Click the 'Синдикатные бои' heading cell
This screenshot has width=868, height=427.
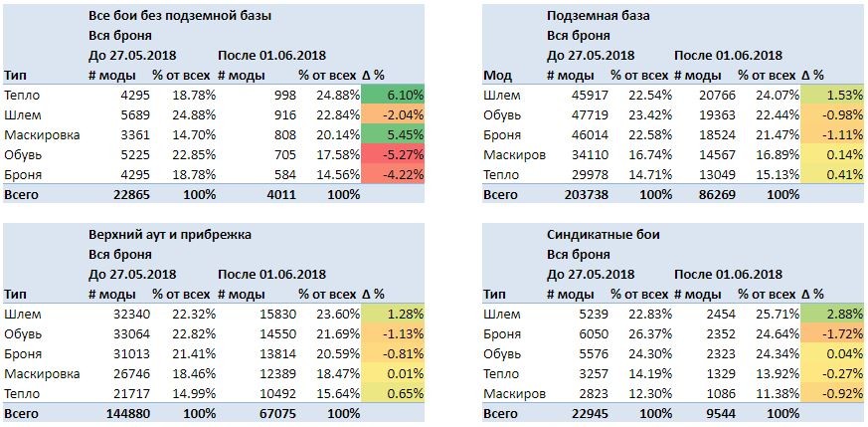(x=603, y=234)
